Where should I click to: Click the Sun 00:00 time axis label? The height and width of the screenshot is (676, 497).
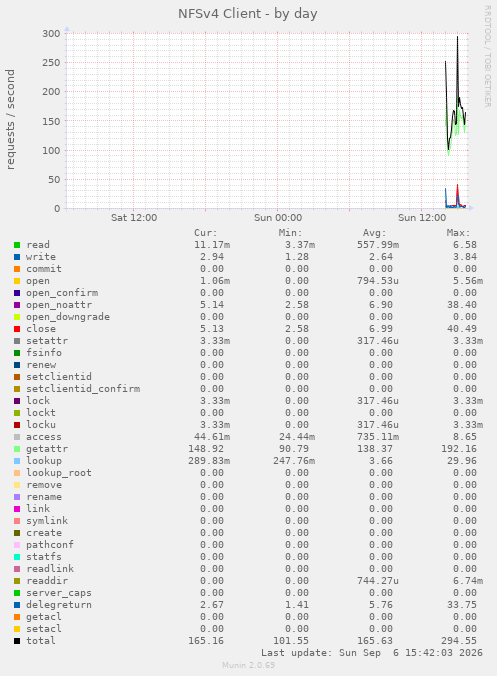(x=278, y=218)
